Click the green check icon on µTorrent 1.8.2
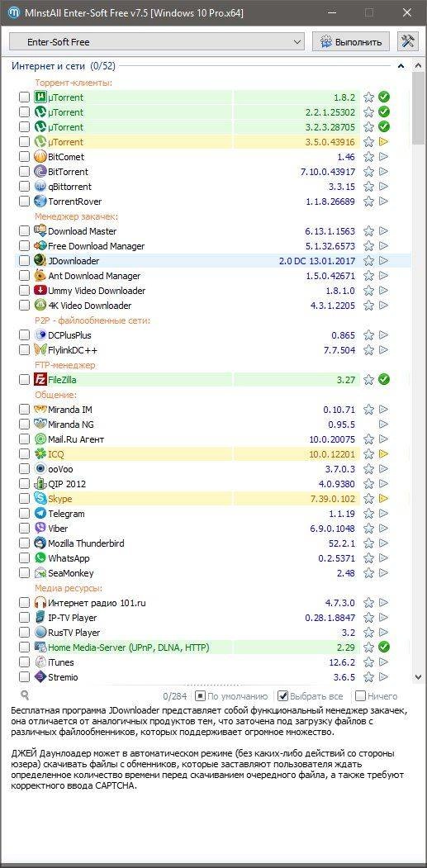This screenshot has height=868, width=427. [x=383, y=97]
